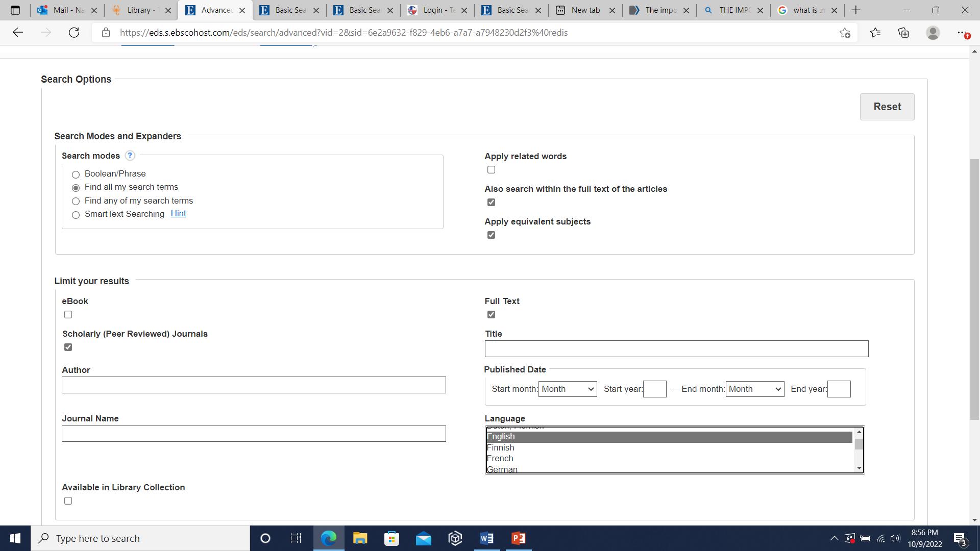This screenshot has width=980, height=551.
Task: Open the PowerPoint icon in taskbar
Action: (518, 538)
